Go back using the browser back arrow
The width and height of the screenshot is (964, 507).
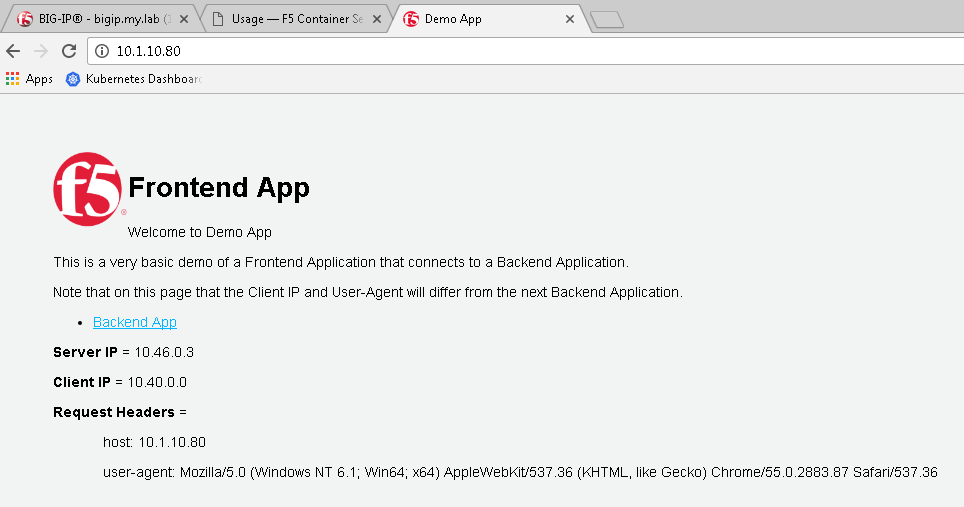(13, 51)
